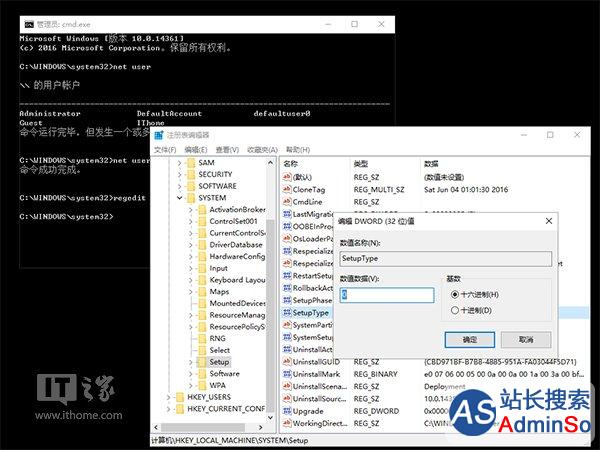Expand the ActivationBroker key
The height and width of the screenshot is (450, 600).
click(x=191, y=210)
